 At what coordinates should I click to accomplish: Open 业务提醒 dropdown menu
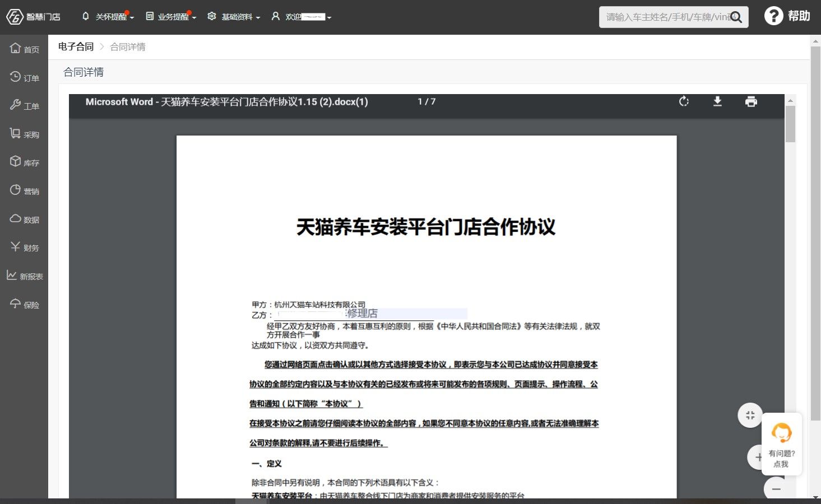click(171, 17)
